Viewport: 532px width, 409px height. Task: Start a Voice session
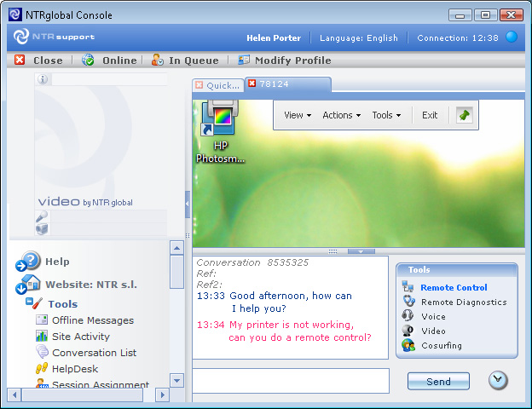pos(433,316)
